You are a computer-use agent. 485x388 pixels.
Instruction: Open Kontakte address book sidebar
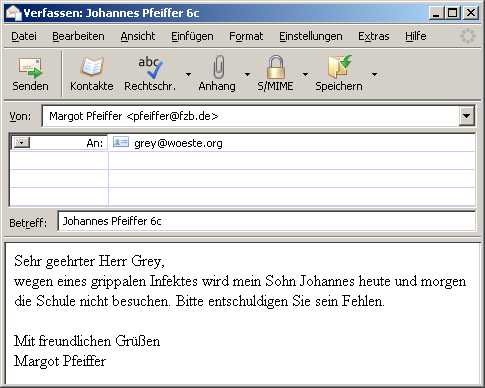tap(92, 74)
